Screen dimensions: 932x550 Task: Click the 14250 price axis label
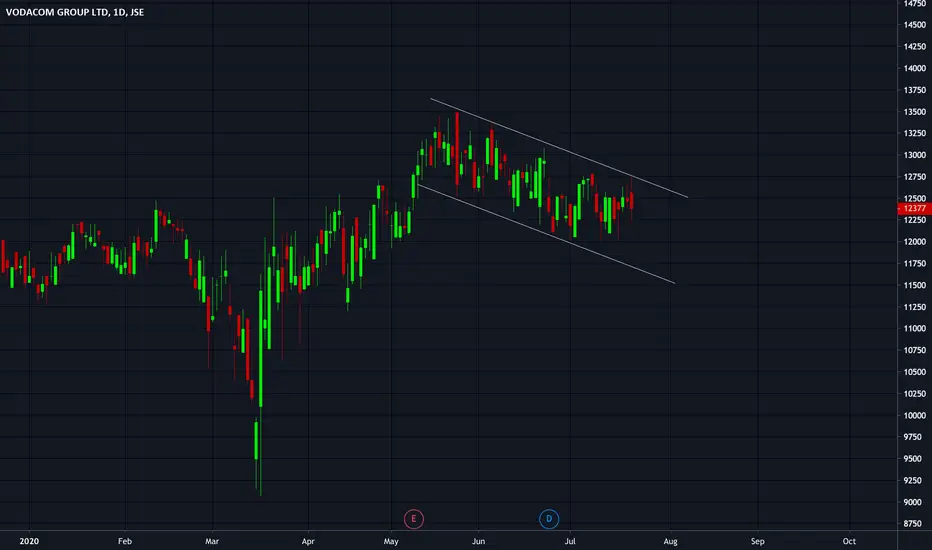click(915, 46)
